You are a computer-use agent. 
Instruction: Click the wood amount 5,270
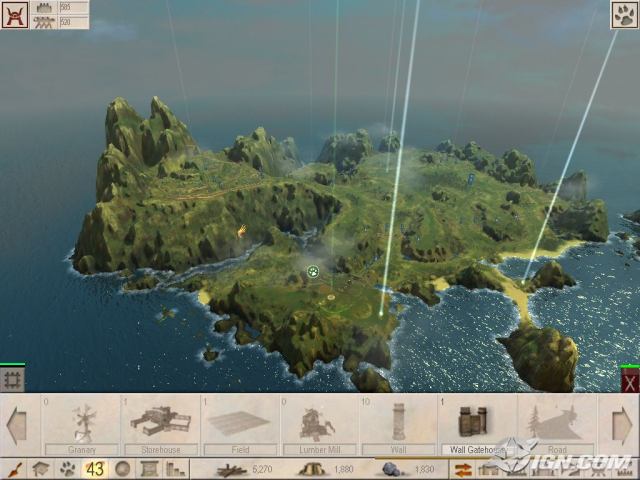click(x=262, y=469)
